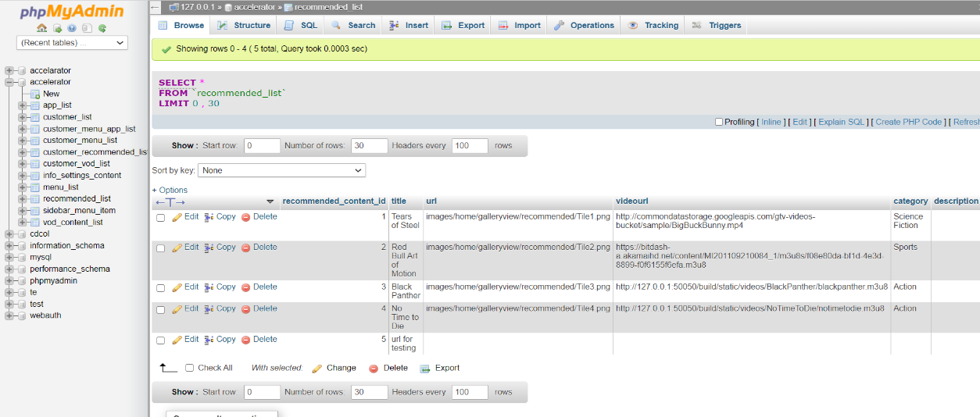980x417 pixels.
Task: Switch to the Structure tab
Action: pyautogui.click(x=244, y=25)
